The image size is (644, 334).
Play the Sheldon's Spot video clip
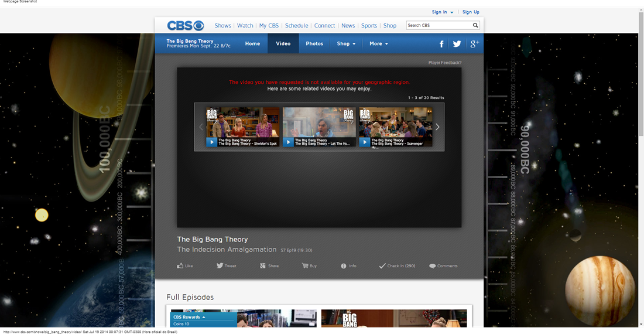click(x=211, y=142)
